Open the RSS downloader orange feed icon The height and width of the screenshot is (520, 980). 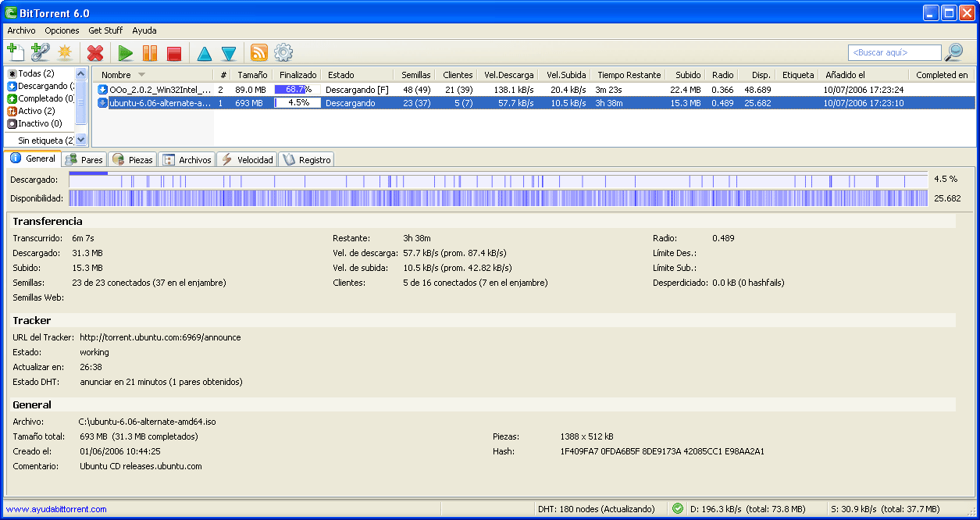[258, 52]
